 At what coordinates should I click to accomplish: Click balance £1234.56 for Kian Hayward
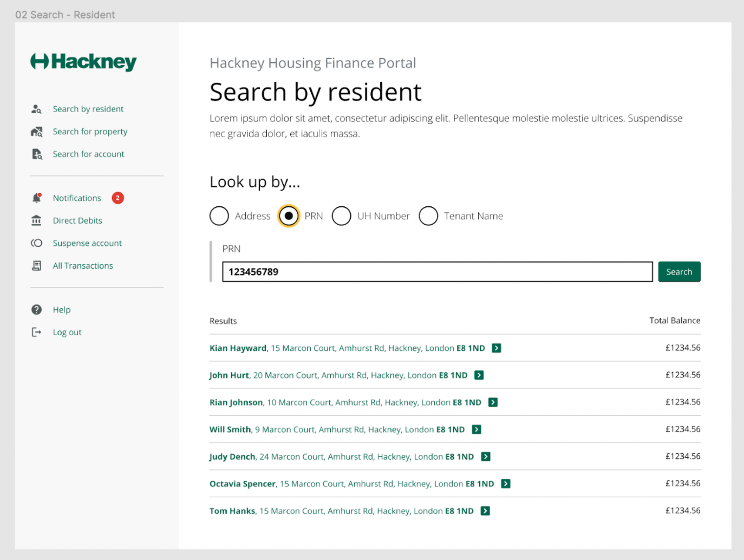point(683,348)
